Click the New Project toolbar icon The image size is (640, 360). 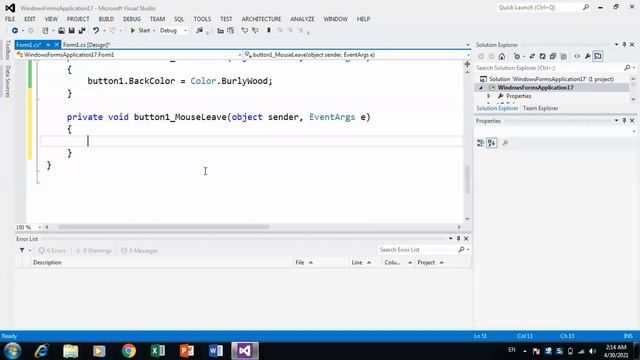coord(45,31)
